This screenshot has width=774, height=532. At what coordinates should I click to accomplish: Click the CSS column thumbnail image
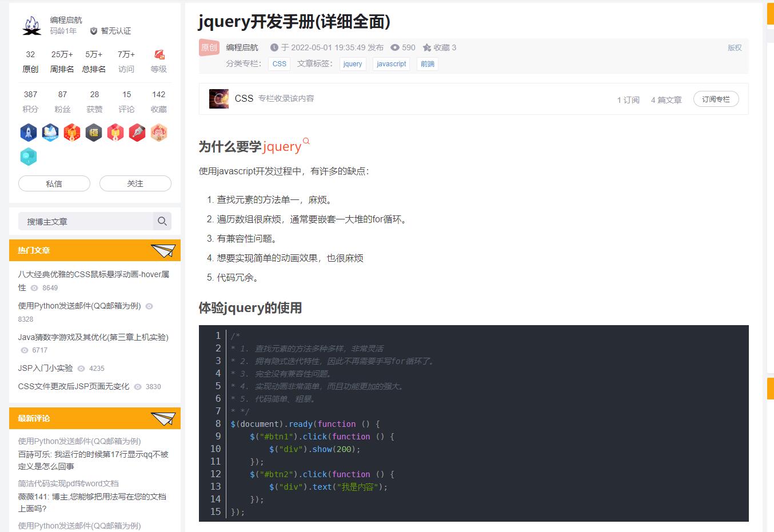point(219,99)
